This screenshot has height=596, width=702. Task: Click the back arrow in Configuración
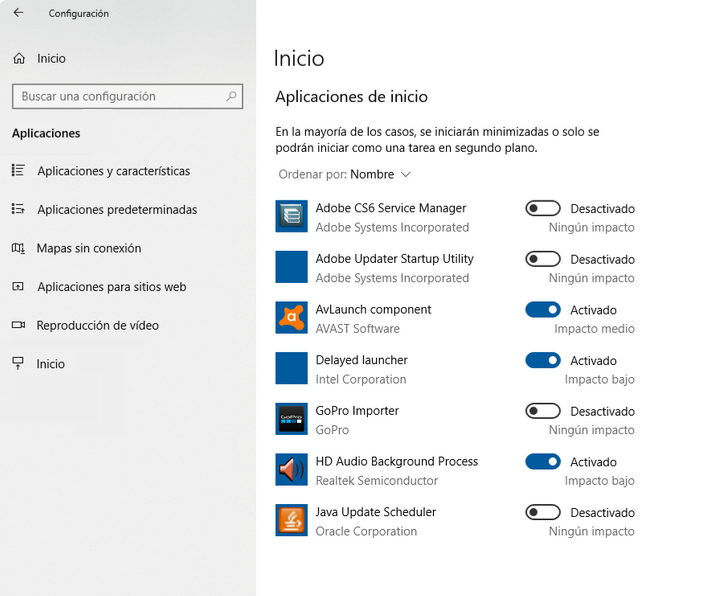(x=18, y=14)
